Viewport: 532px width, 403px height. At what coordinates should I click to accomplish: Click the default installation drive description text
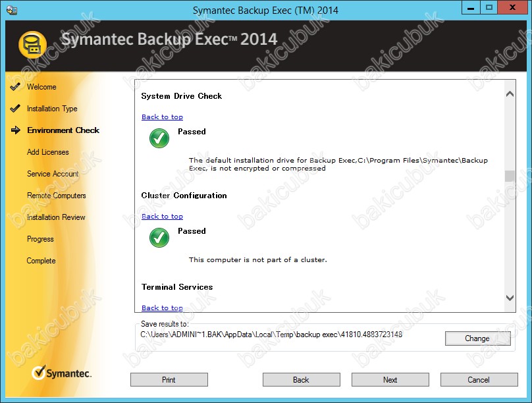[338, 164]
